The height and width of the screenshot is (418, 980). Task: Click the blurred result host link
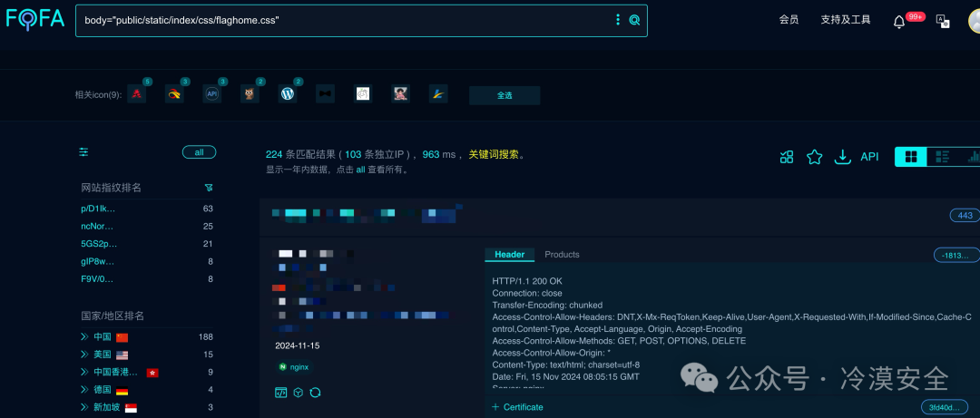pos(367,214)
